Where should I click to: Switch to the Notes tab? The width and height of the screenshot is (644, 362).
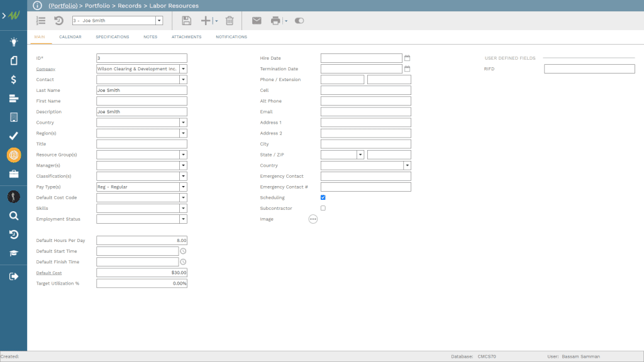click(x=150, y=37)
